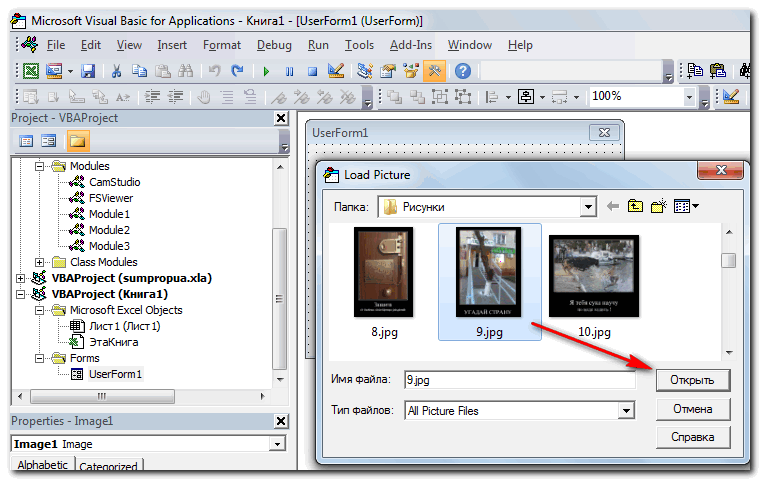Open the Help question mark icon
The height and width of the screenshot is (481, 761).
point(462,71)
